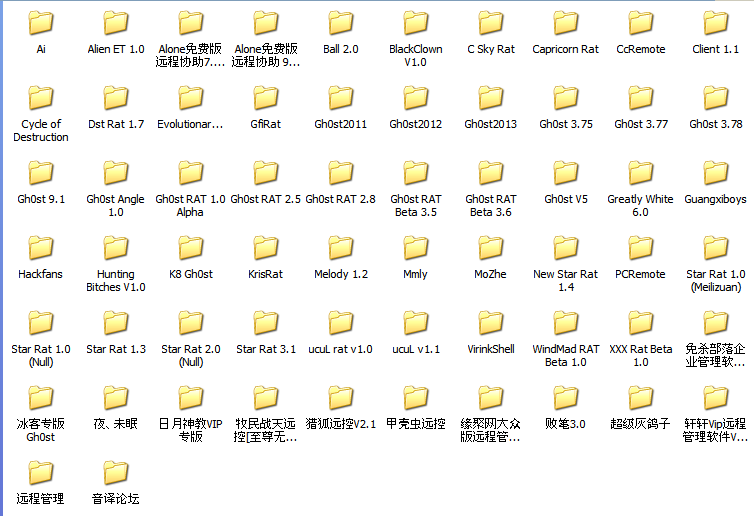Click the Guangxiboys folder icon
Image resolution: width=754 pixels, height=516 pixels.
tap(716, 174)
